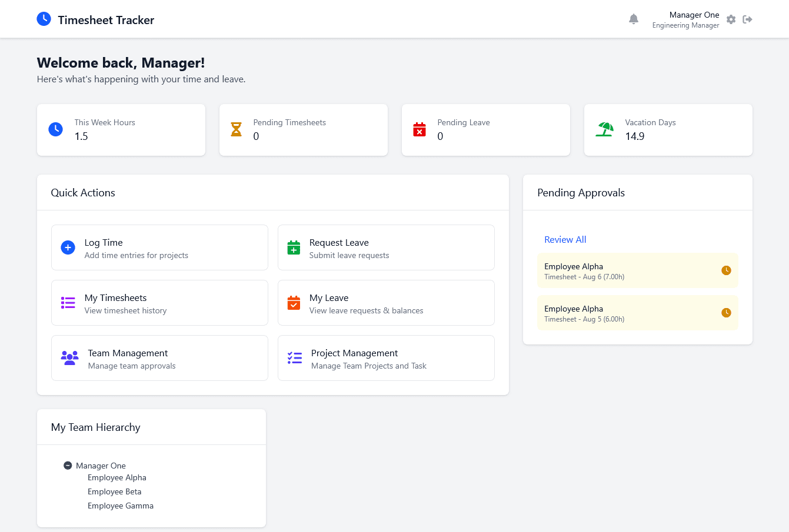
Task: Click the Request Leave calendar-plus icon
Action: (x=294, y=247)
